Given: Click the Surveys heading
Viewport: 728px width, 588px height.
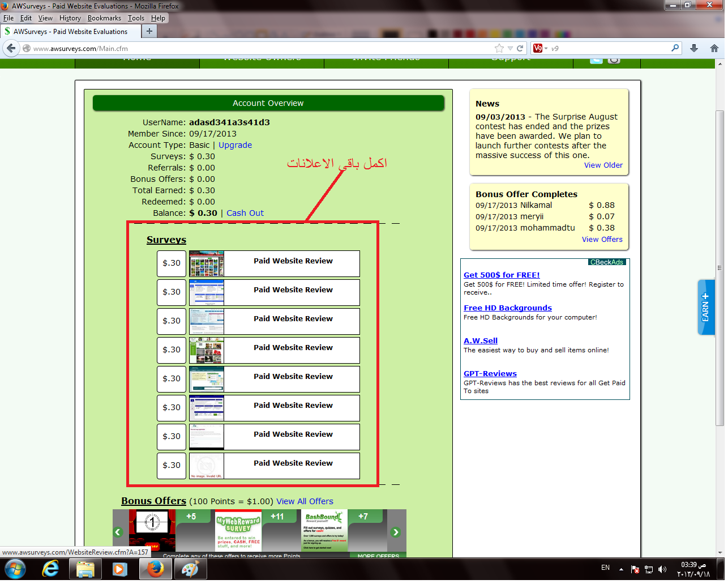Looking at the screenshot, I should click(x=166, y=240).
